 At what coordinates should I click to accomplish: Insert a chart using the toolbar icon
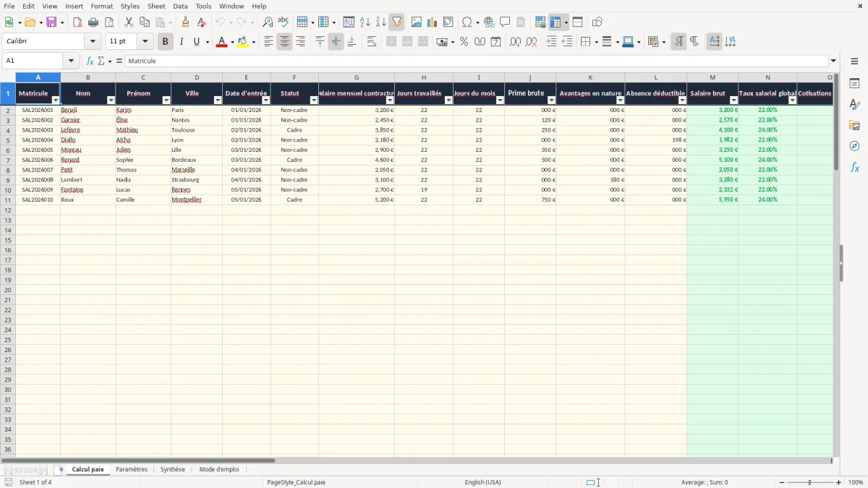point(432,22)
